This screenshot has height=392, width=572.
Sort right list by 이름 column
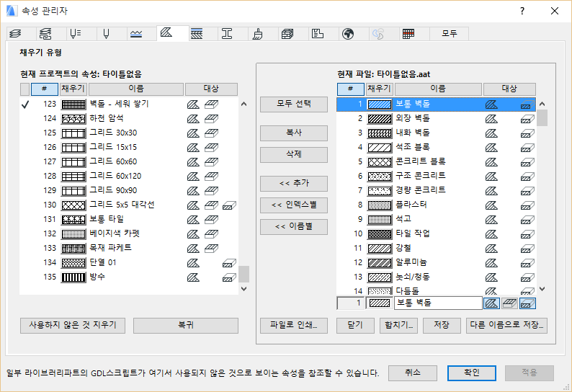coord(438,89)
